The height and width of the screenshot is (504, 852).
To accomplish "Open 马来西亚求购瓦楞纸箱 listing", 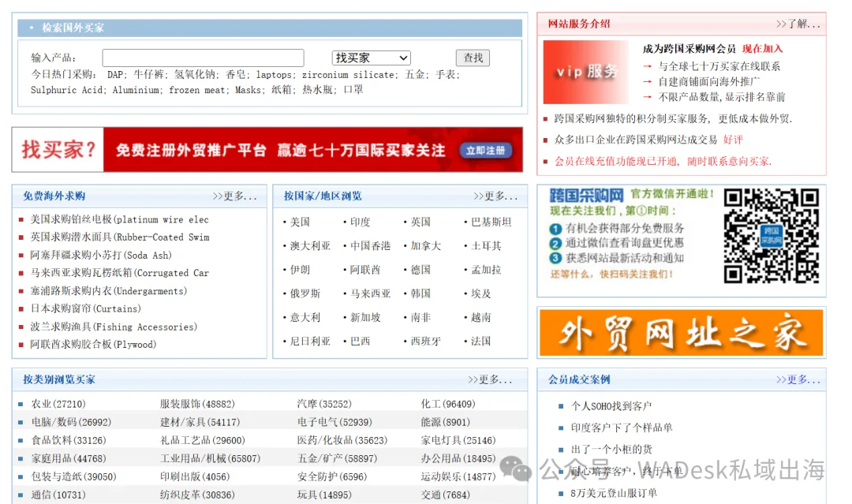I will coord(120,273).
